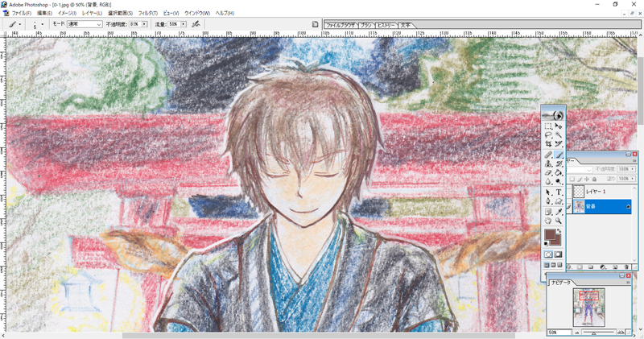Open the 塗り fill 100% arrow in Layers panel

632,179
